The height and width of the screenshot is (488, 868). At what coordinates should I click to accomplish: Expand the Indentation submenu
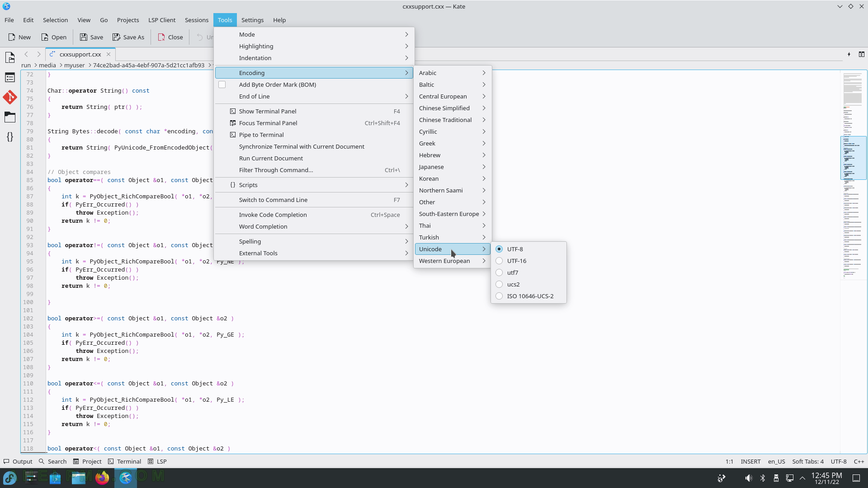coord(314,58)
